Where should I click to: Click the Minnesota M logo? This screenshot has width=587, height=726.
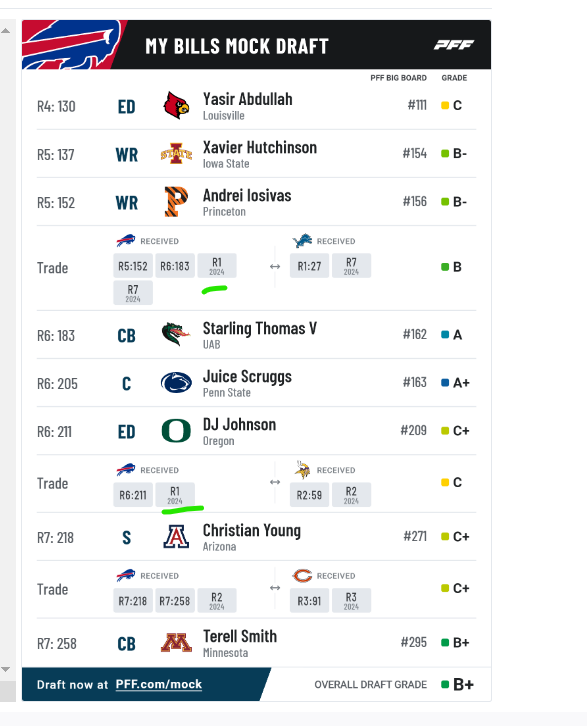176,643
